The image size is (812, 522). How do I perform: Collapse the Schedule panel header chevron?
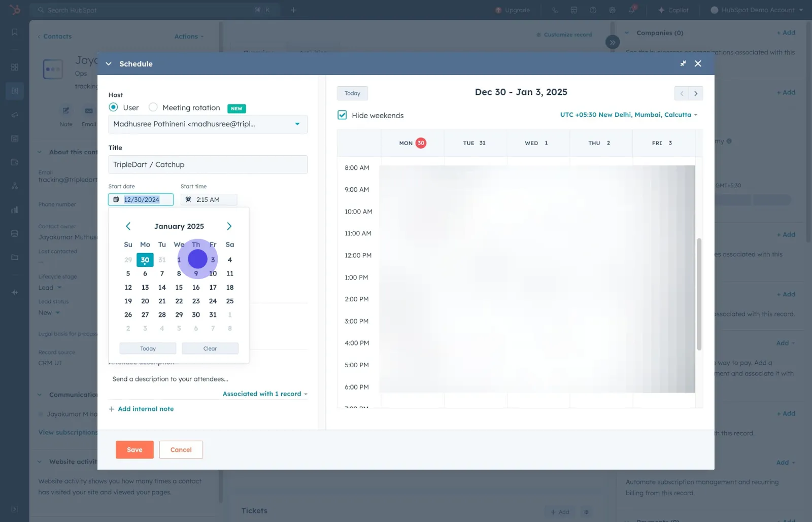click(x=108, y=64)
